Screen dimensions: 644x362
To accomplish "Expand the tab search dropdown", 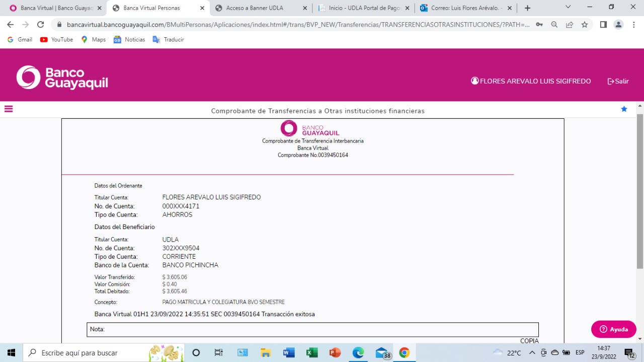I will click(x=568, y=7).
